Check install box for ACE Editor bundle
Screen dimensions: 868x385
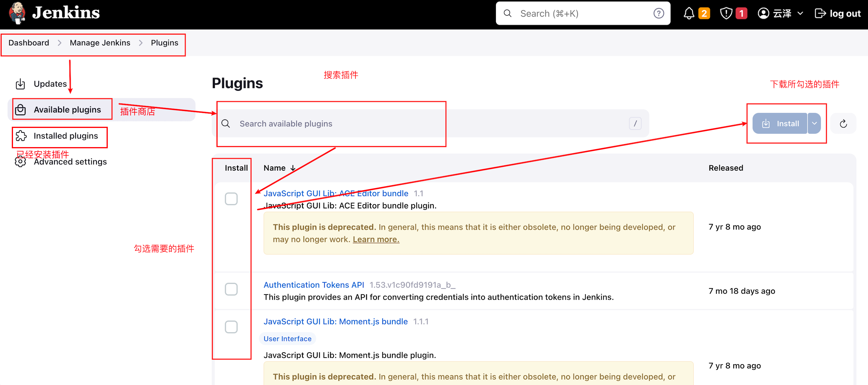[x=231, y=199]
